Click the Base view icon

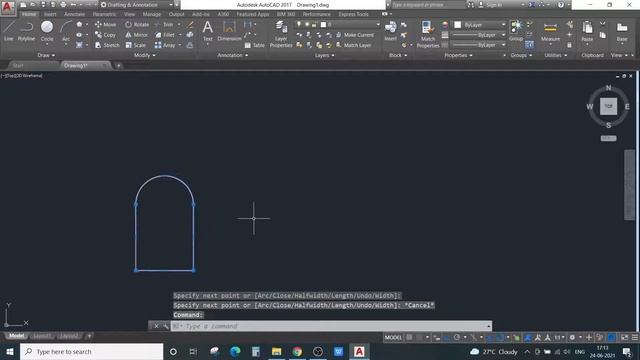(x=622, y=31)
